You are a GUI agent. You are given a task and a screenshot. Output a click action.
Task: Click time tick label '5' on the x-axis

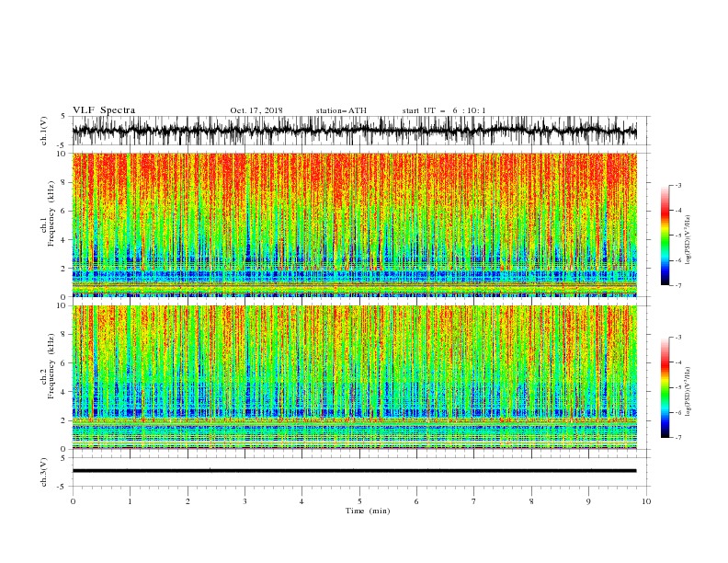click(x=359, y=501)
